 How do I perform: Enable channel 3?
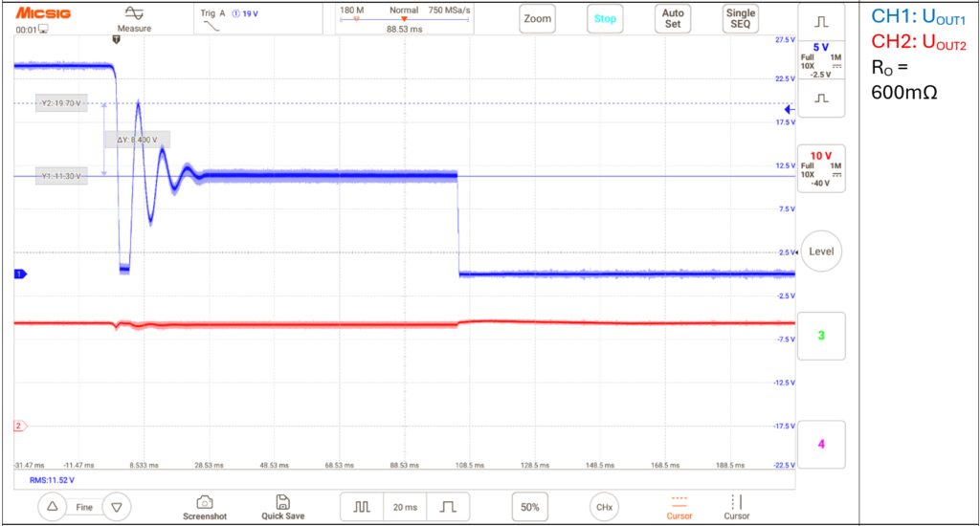point(821,336)
